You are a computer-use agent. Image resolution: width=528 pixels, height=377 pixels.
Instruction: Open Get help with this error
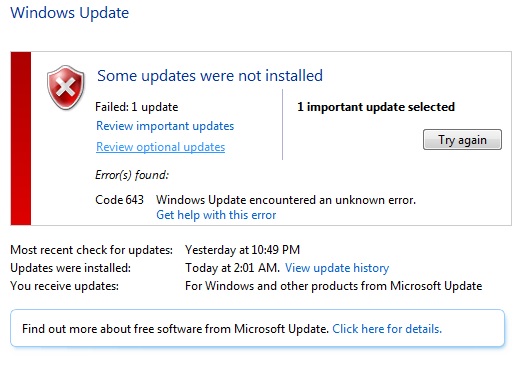(x=216, y=215)
